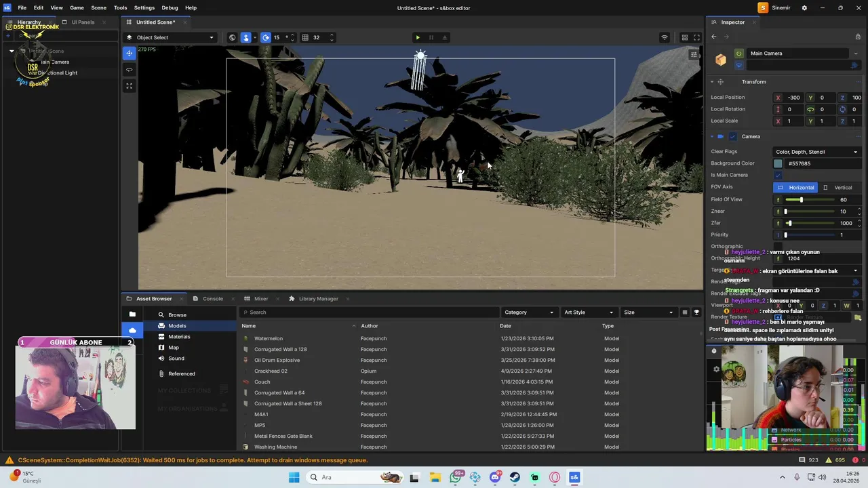
Task: Open the Tools menu
Action: coord(120,7)
